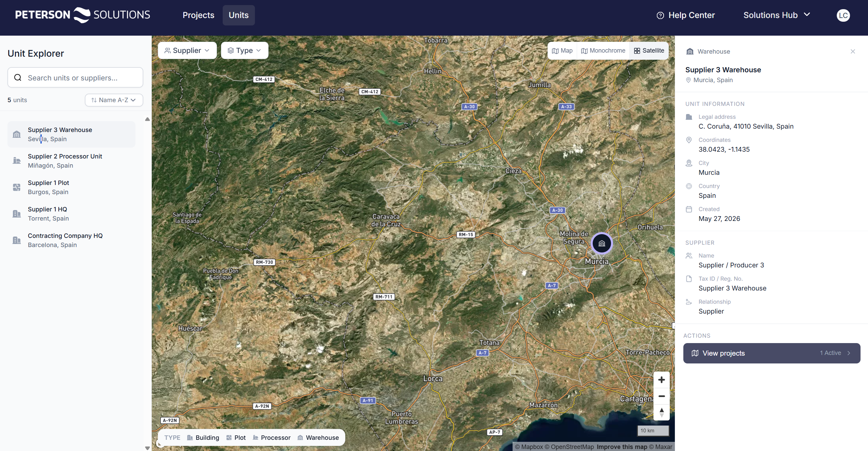Click the building icon beside Supplier 1 HQ

[17, 214]
